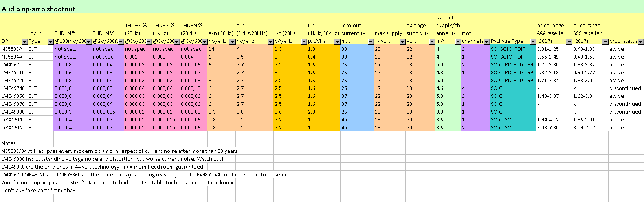Open # of channels filter dropdown
The height and width of the screenshot is (202, 644).
click(x=486, y=42)
